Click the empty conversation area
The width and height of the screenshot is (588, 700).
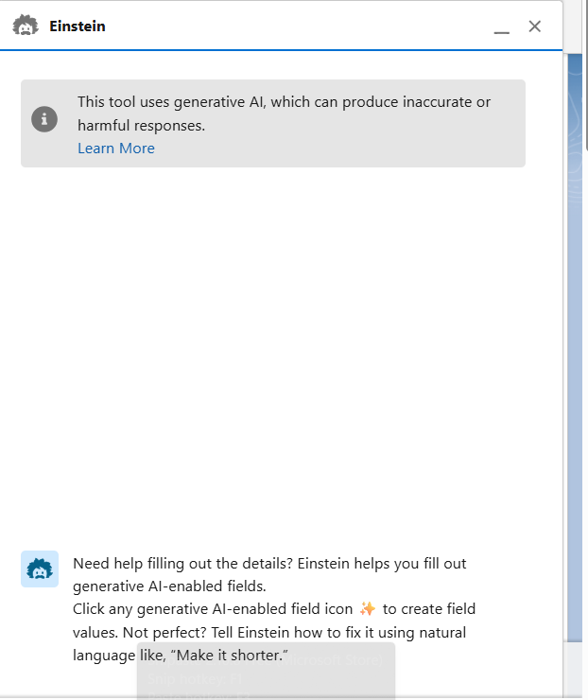(x=284, y=359)
